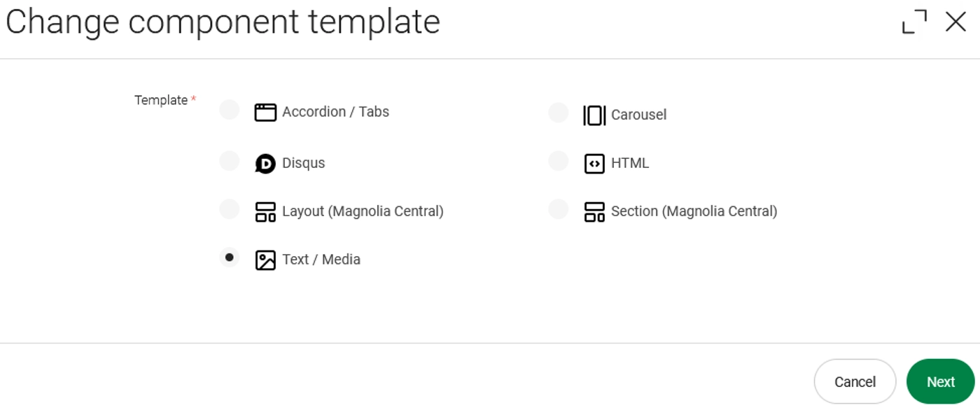980x410 pixels.
Task: Select the Carousel radio button
Action: 559,112
